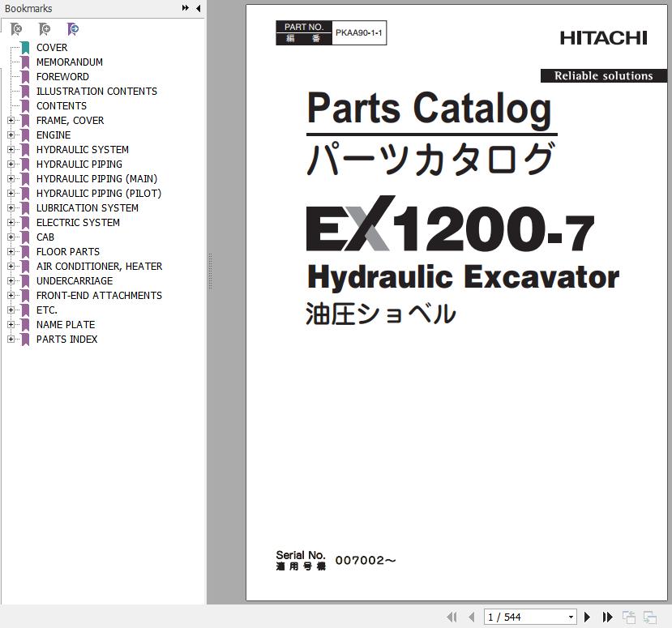Click the COVER bookmark icon
Image resolution: width=672 pixels, height=628 pixels.
click(25, 48)
